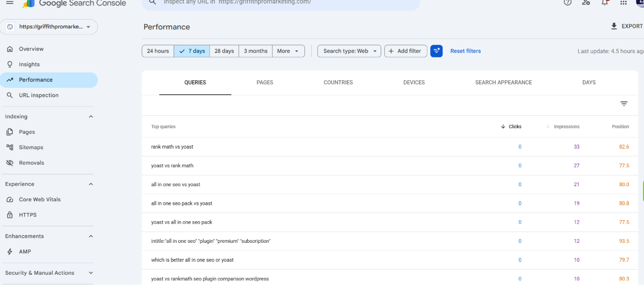Click the Core Web Vitals gauge icon
This screenshot has width=644, height=285.
(10, 200)
